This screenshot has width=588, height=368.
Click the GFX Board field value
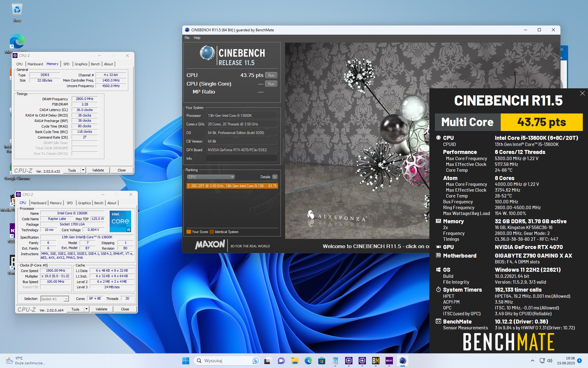[242, 150]
